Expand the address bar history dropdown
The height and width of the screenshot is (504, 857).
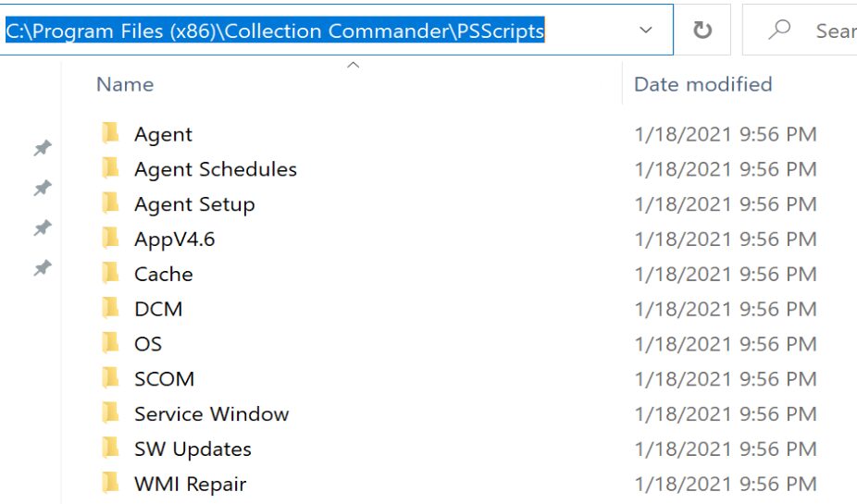[646, 31]
